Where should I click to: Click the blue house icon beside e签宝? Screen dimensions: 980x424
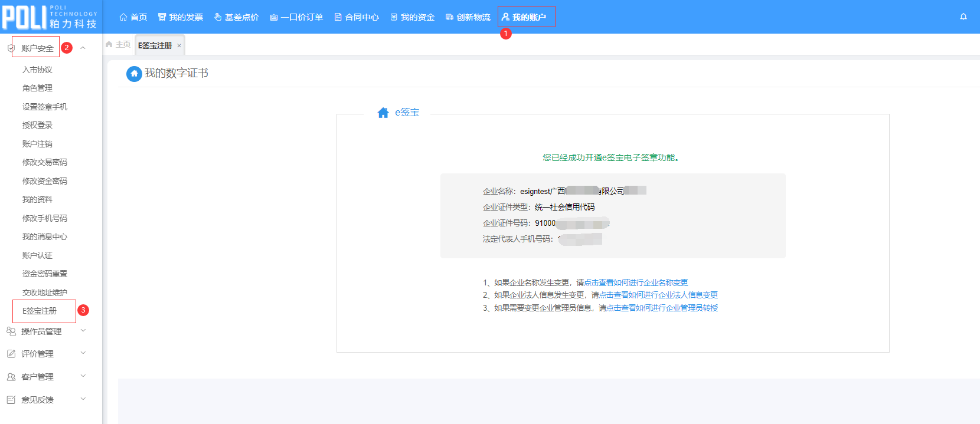[383, 113]
